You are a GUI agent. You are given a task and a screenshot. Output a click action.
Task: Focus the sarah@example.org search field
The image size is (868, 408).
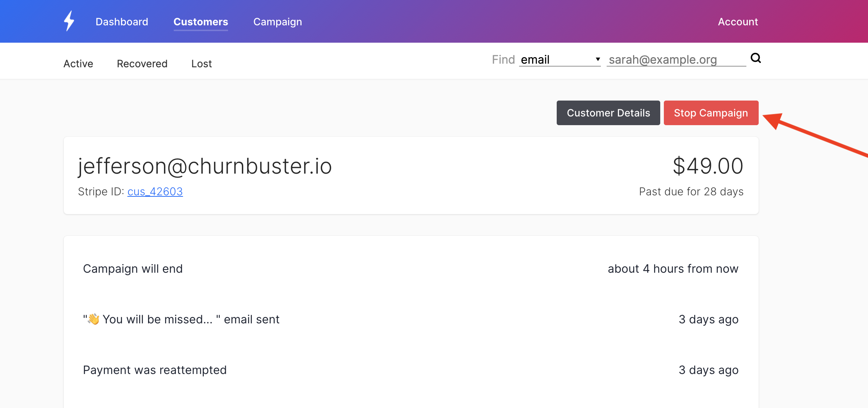pyautogui.click(x=676, y=60)
